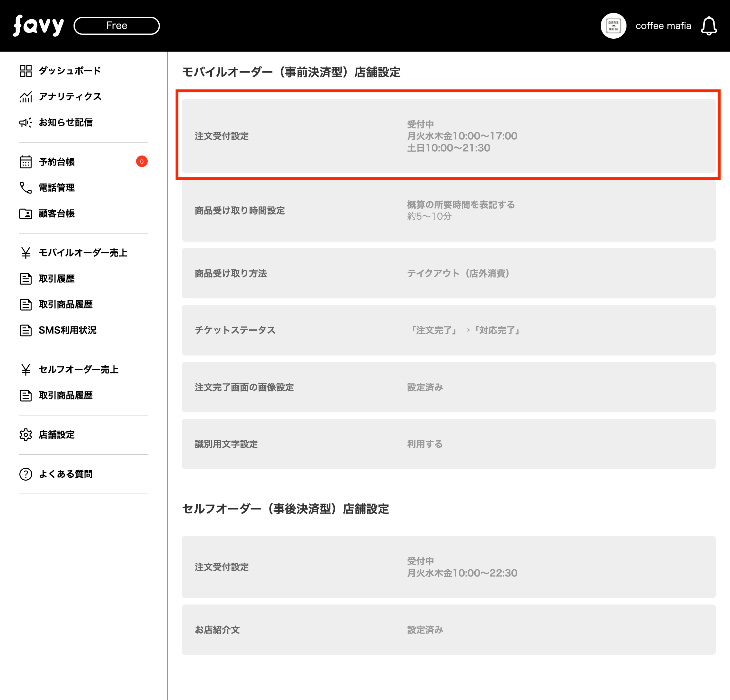Click the Free plan badge

point(117,26)
